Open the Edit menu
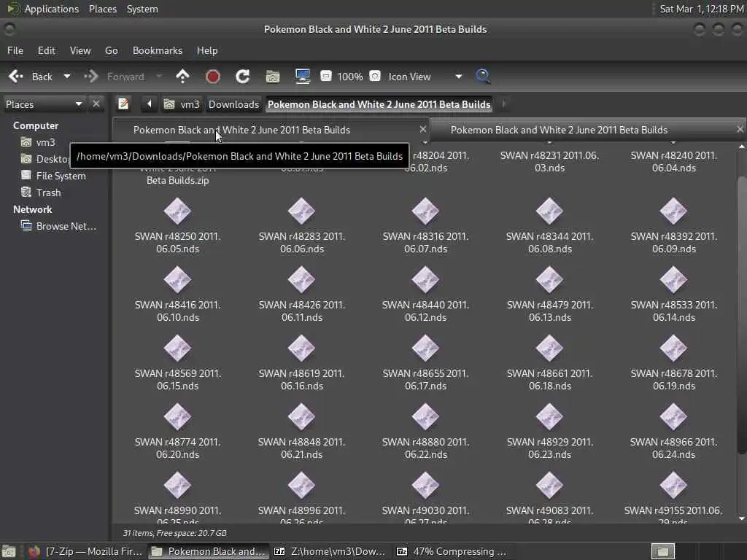Viewport: 747px width, 560px height. pyautogui.click(x=46, y=50)
